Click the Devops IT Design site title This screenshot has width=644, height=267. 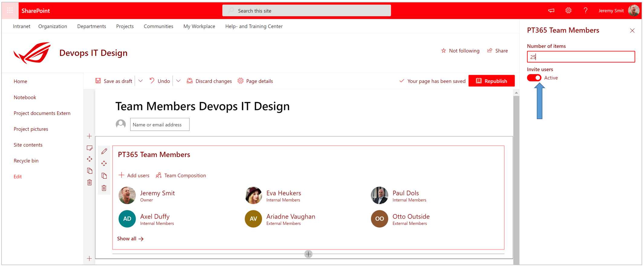[93, 53]
